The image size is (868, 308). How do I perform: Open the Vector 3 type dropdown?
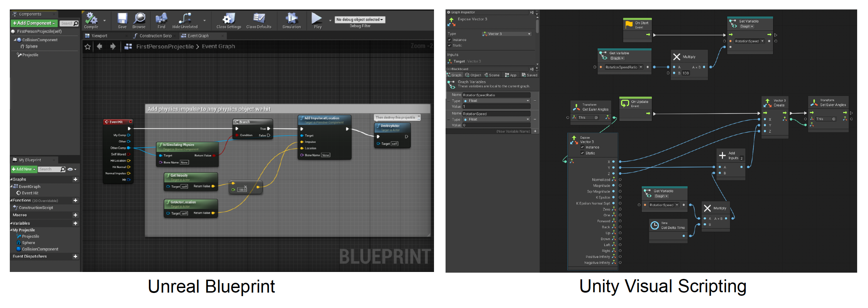507,34
